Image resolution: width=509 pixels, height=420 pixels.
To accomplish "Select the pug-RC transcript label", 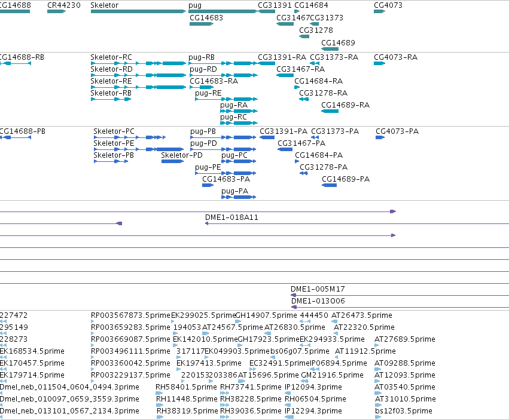I will [x=233, y=117].
